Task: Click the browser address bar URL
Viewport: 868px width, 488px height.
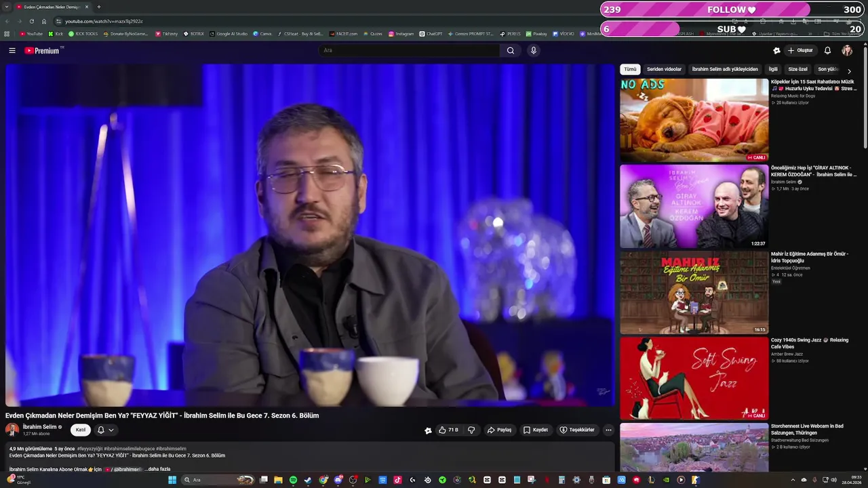Action: coord(104,21)
